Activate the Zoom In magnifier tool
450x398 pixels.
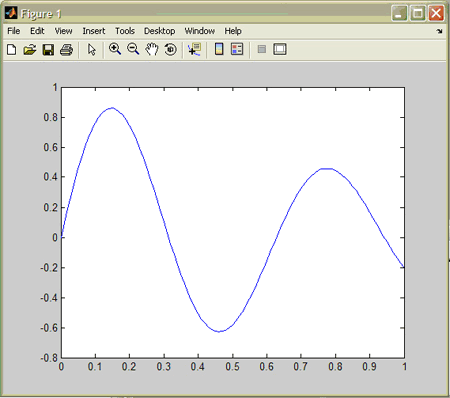115,49
